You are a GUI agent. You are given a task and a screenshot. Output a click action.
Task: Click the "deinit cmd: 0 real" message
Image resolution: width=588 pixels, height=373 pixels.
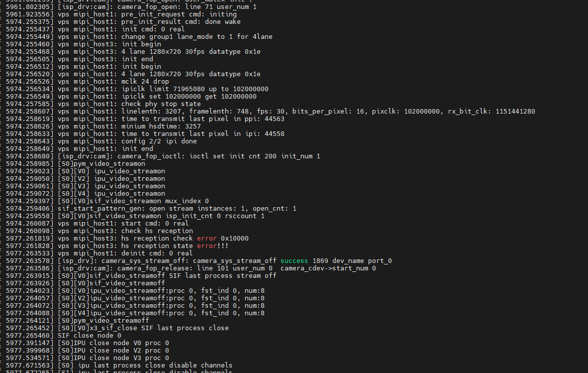pos(157,253)
